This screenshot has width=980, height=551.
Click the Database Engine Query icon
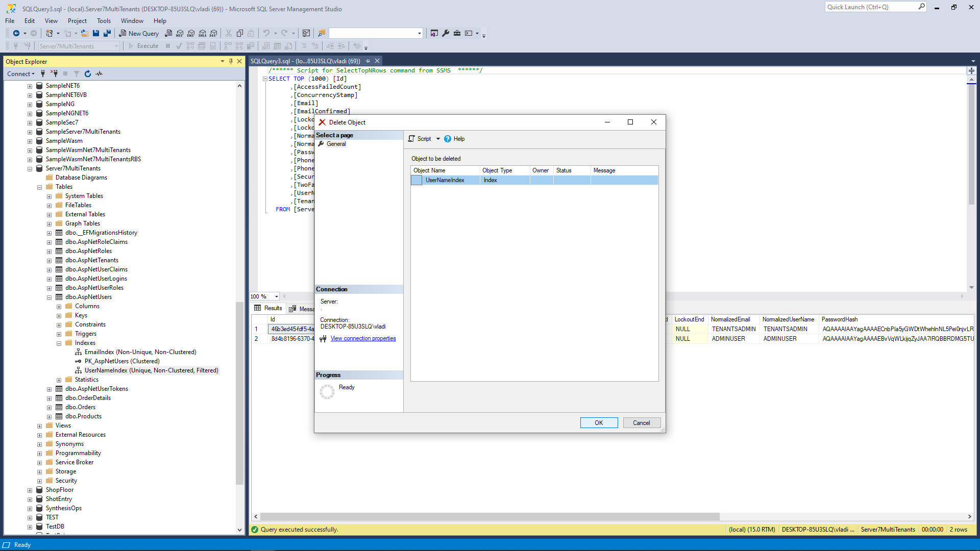[x=168, y=33]
